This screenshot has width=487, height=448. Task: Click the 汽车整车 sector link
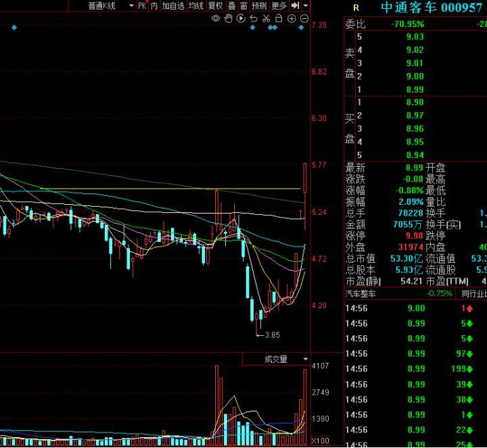(x=362, y=293)
